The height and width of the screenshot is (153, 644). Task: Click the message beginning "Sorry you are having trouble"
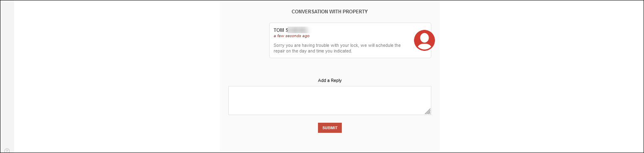point(337,48)
